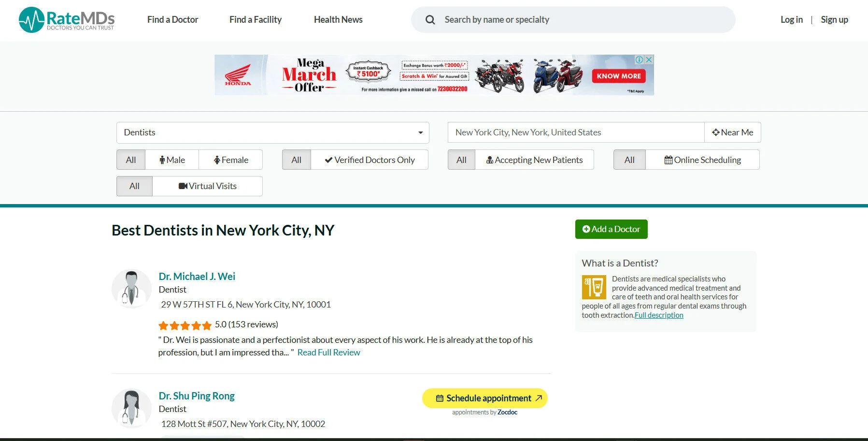Click Dr. Wei's five-star rating stars
This screenshot has width=868, height=441.
click(x=185, y=325)
